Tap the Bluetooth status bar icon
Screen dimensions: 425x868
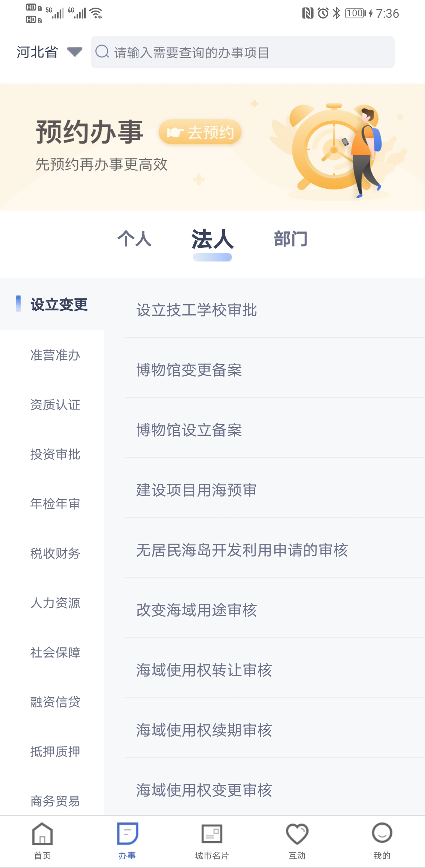(x=336, y=13)
